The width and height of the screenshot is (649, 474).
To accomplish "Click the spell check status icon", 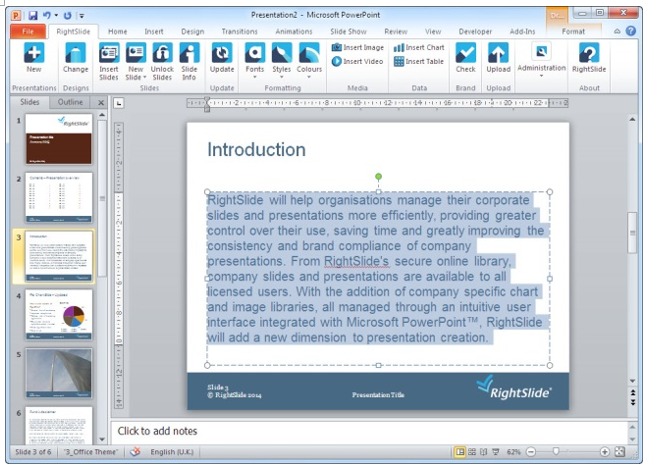I will coord(135,452).
